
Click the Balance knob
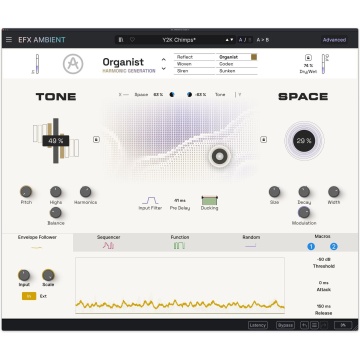56,212
